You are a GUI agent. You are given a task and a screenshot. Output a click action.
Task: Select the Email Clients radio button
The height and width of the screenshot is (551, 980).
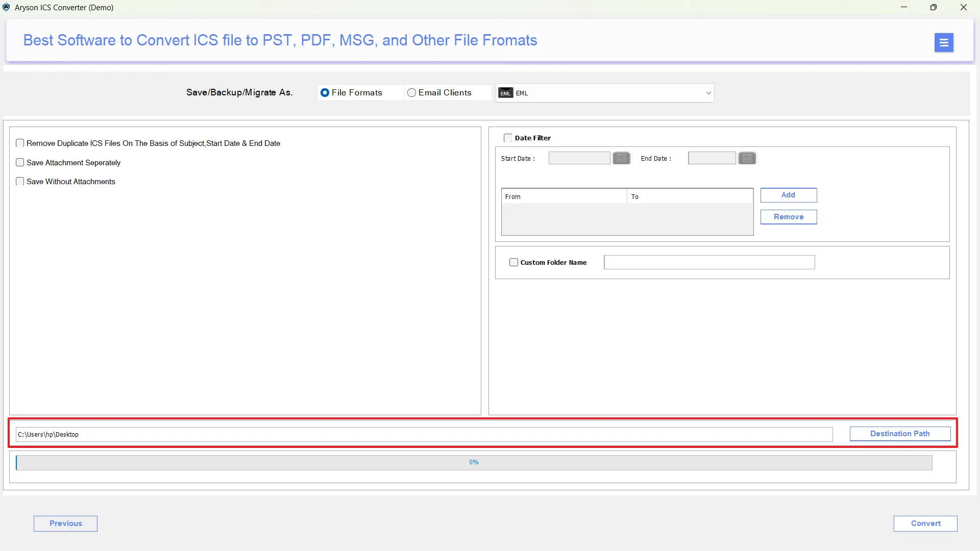coord(411,93)
